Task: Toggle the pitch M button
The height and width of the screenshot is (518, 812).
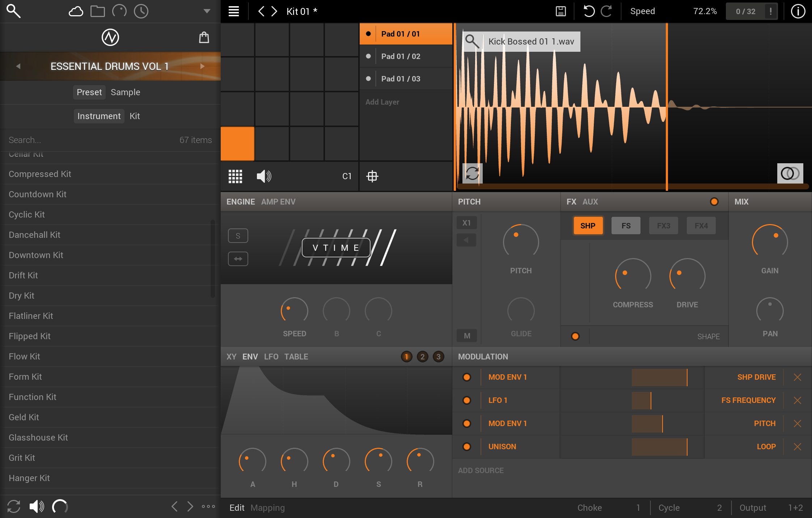Action: point(467,336)
